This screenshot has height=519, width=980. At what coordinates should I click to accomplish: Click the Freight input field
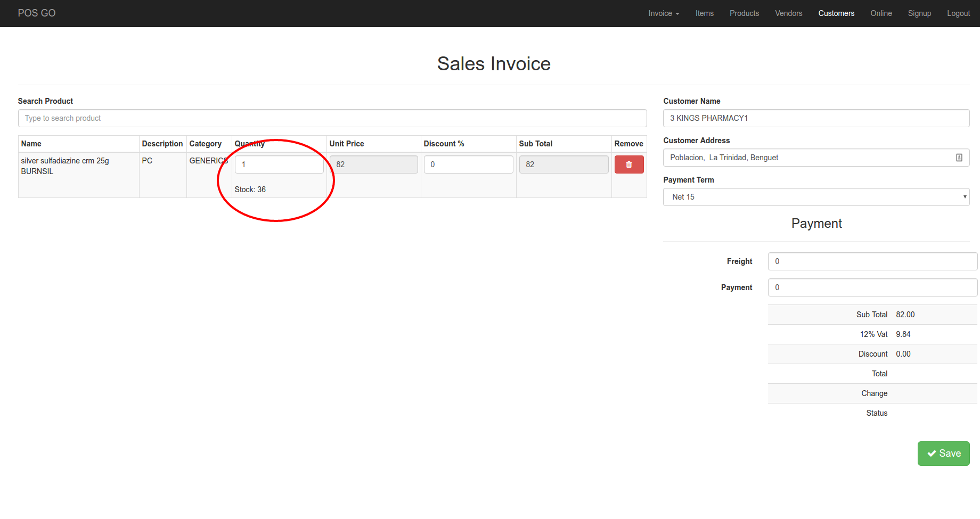tap(872, 261)
